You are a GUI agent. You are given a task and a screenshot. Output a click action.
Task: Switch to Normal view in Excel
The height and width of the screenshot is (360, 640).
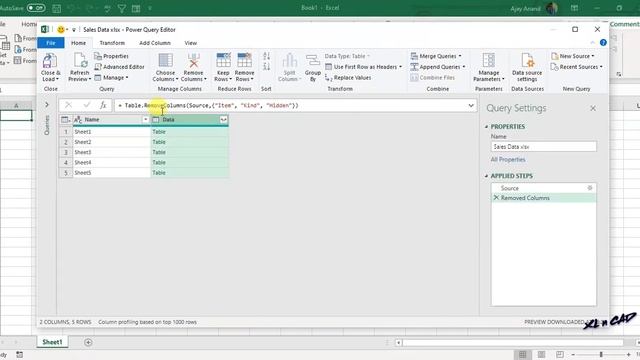(522, 355)
